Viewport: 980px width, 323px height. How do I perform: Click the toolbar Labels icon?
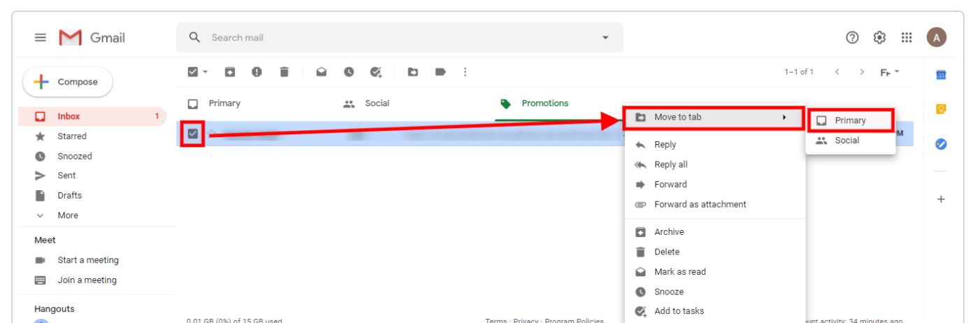(x=440, y=71)
